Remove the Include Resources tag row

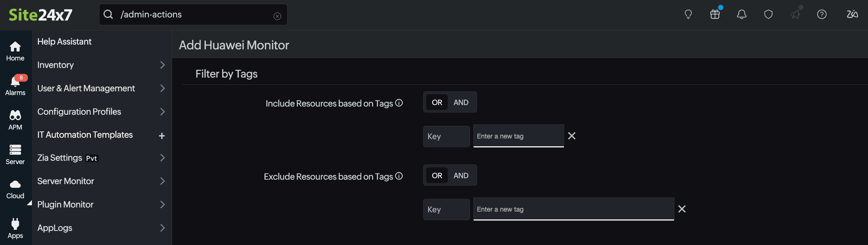(x=572, y=136)
